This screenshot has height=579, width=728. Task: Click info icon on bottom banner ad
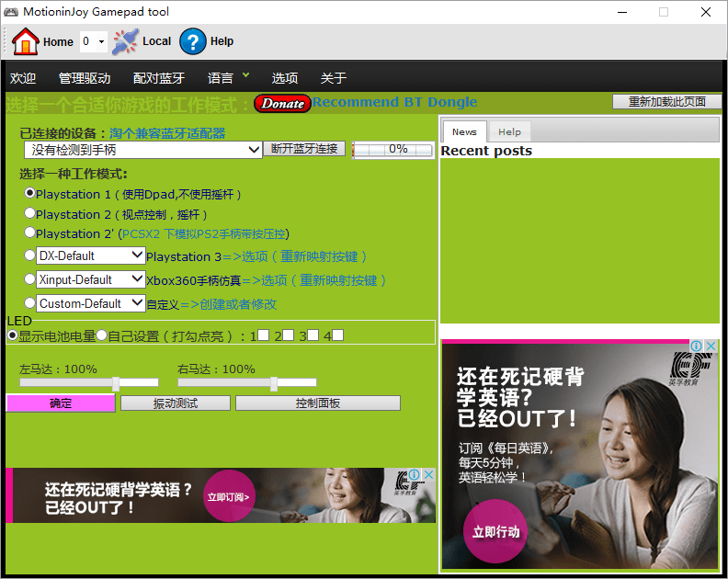[x=415, y=474]
